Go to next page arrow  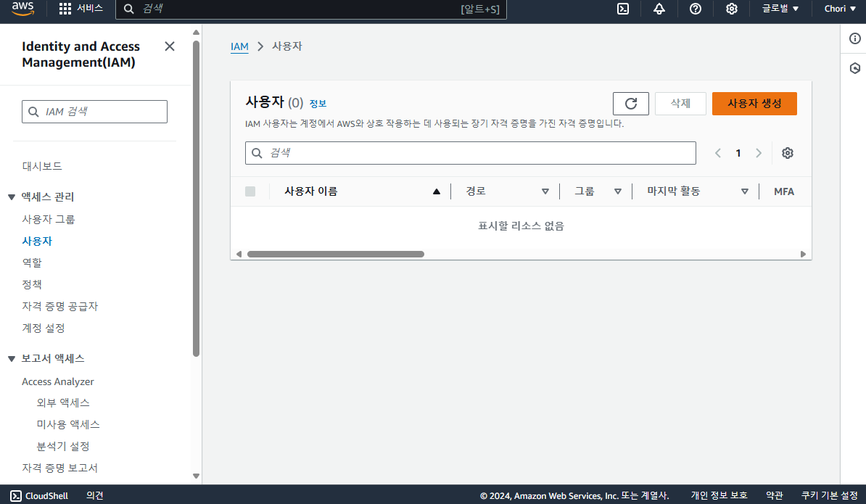pyautogui.click(x=759, y=153)
